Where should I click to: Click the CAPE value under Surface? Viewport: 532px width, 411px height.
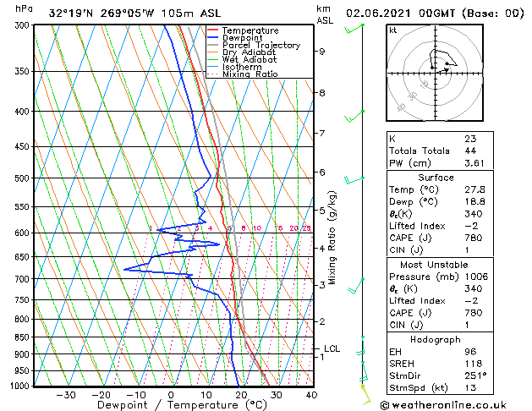(x=474, y=238)
